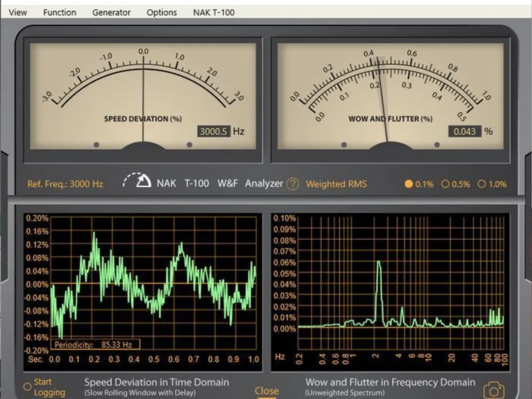Open the View menu
The image size is (532, 399).
pyautogui.click(x=18, y=12)
